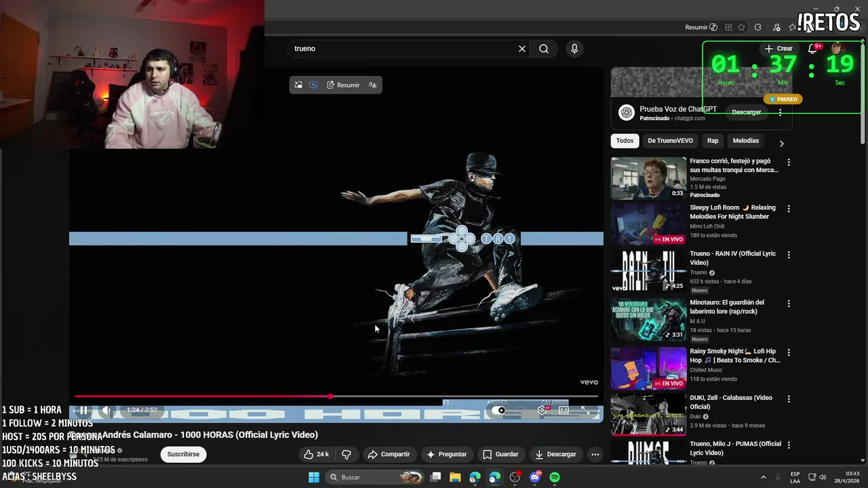Click the YouTube search magnifier button

pos(544,49)
